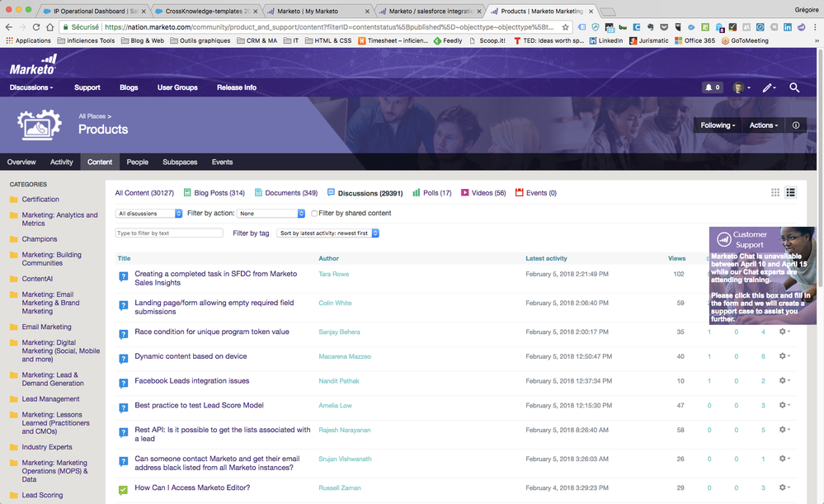Screen dimensions: 824x504
Task: Open gear menu for Rest API row
Action: coord(784,430)
